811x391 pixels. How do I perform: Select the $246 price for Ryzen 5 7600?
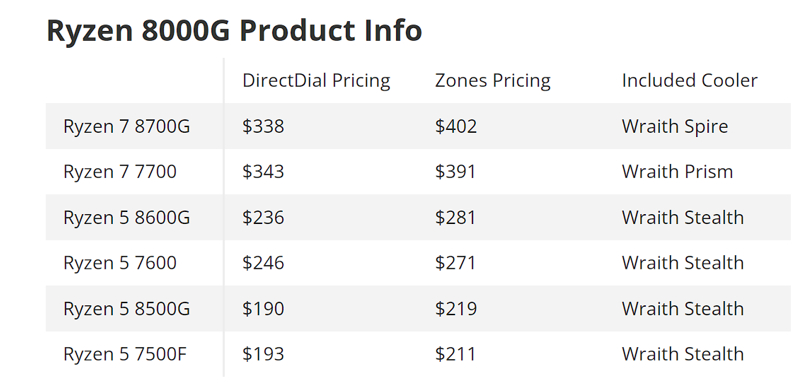[x=263, y=263]
